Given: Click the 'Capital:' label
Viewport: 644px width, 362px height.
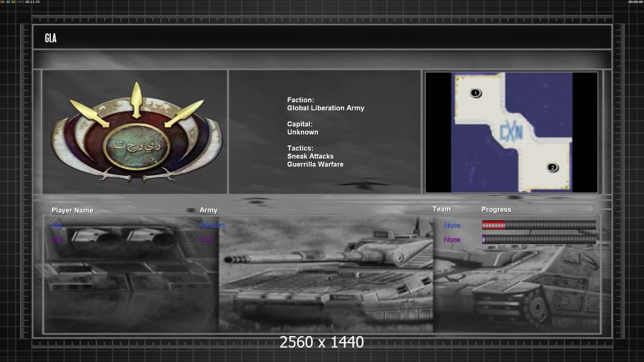Looking at the screenshot, I should (300, 124).
